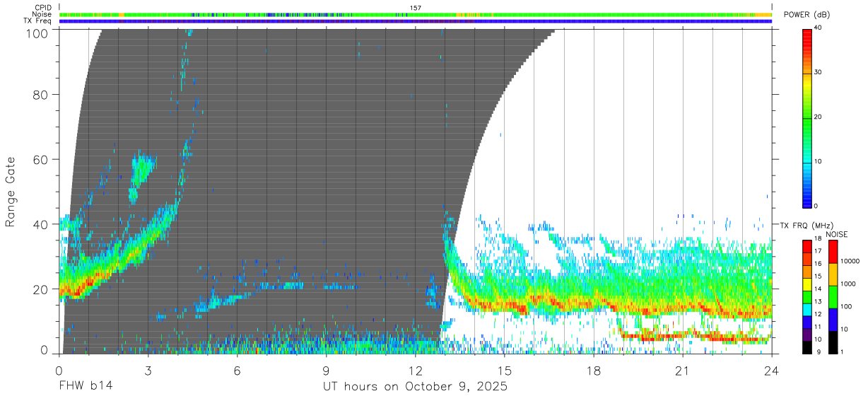Click the 30 label on the power colorbar

[x=819, y=72]
